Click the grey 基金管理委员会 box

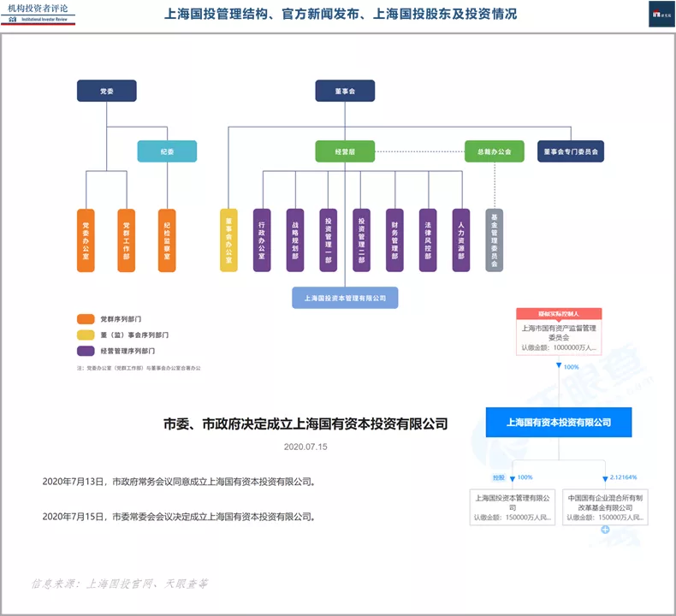(x=494, y=240)
